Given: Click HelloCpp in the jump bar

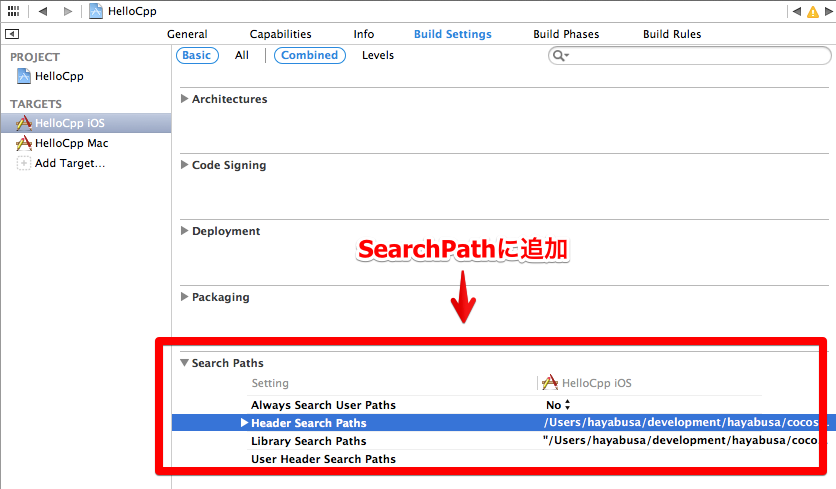Looking at the screenshot, I should 132,11.
